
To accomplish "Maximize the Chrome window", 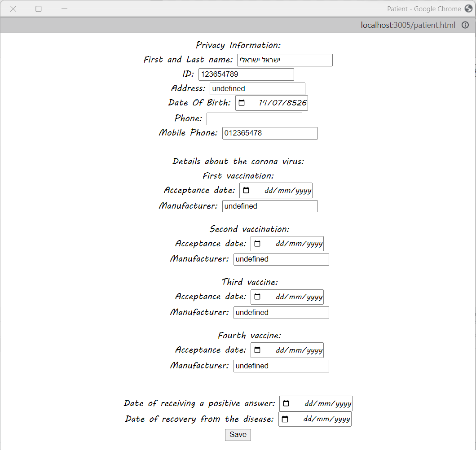I will point(39,9).
